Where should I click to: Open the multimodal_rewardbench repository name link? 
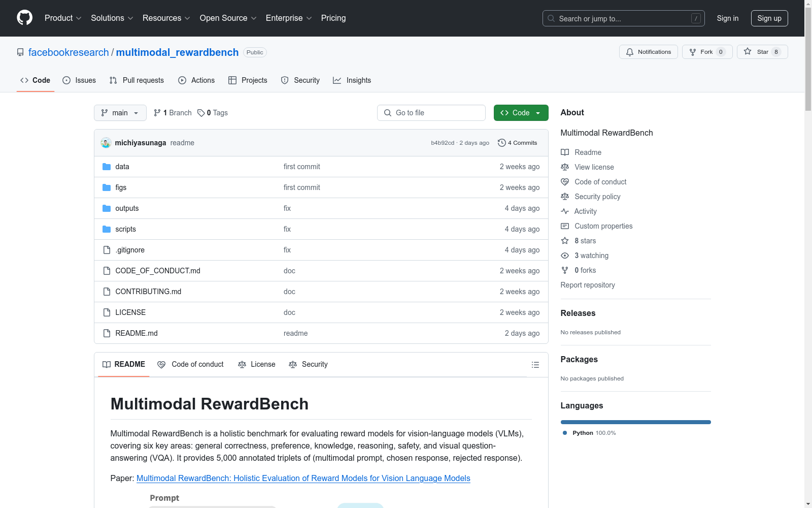coord(177,52)
